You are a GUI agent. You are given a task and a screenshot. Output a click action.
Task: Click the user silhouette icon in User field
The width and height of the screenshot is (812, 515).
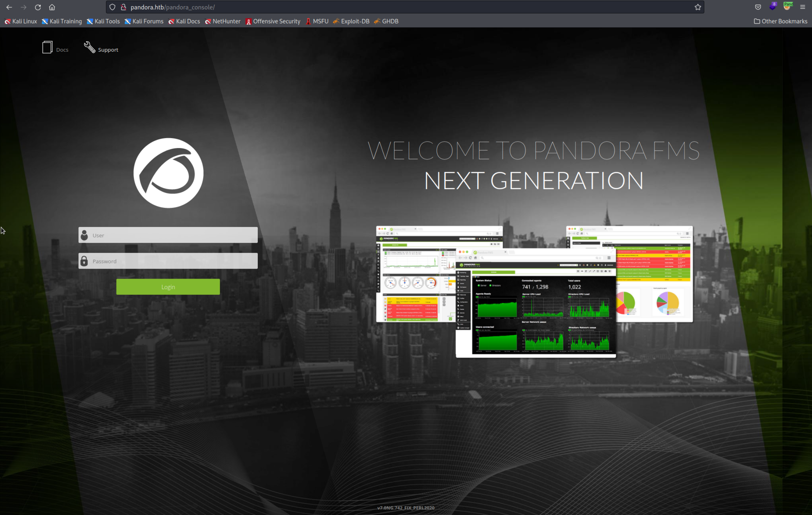(84, 235)
